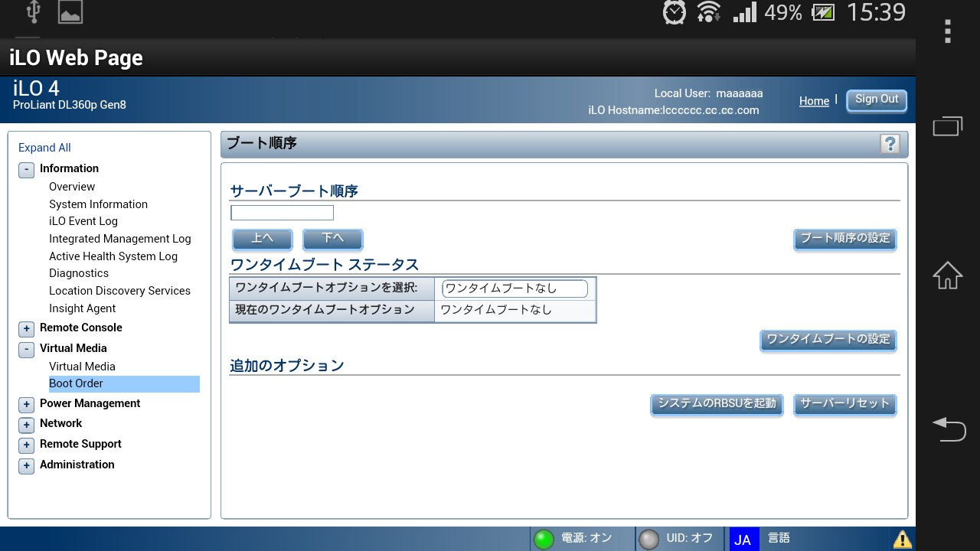Click the Sign Out button

(877, 100)
